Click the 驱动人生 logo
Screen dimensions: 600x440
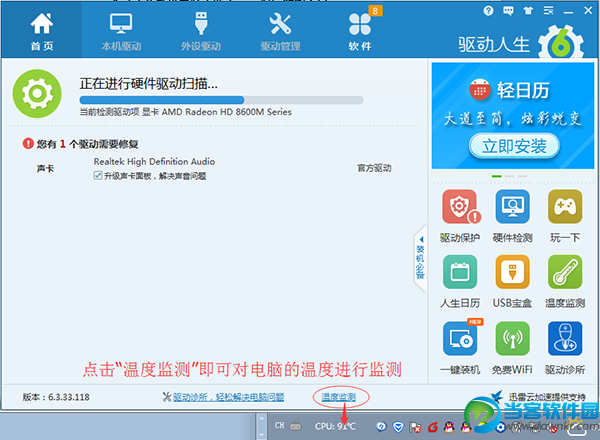coord(521,44)
